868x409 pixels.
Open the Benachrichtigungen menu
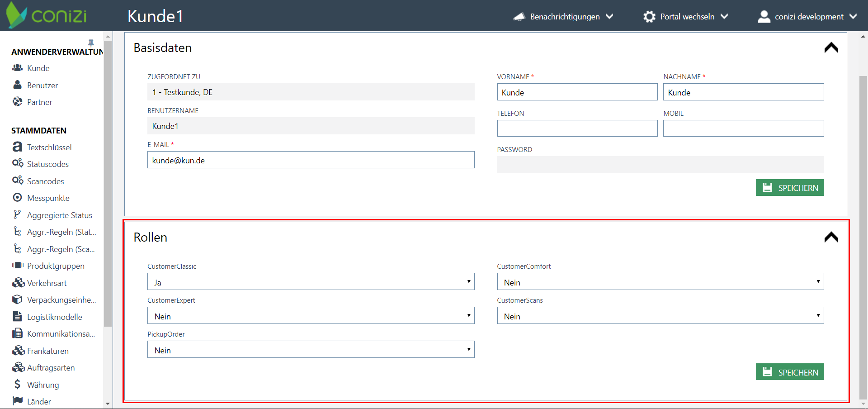[x=564, y=17]
